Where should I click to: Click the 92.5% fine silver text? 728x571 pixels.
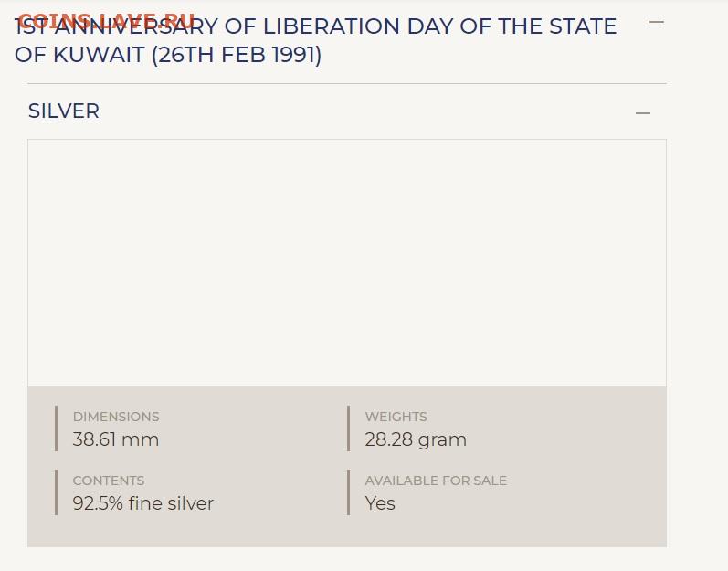(x=143, y=503)
